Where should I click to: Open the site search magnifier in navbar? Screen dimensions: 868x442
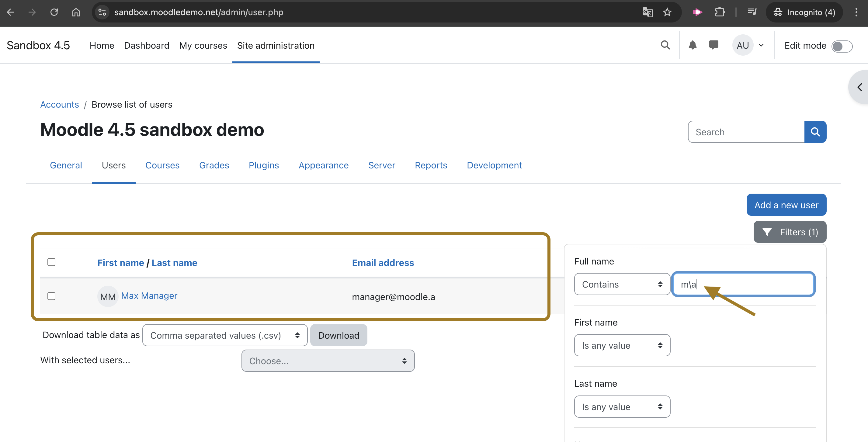(x=665, y=45)
